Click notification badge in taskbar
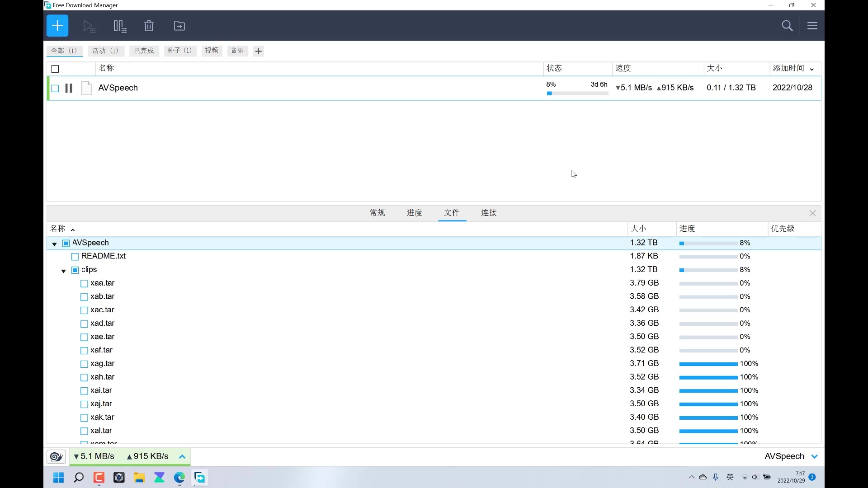868x488 pixels. coord(812,477)
